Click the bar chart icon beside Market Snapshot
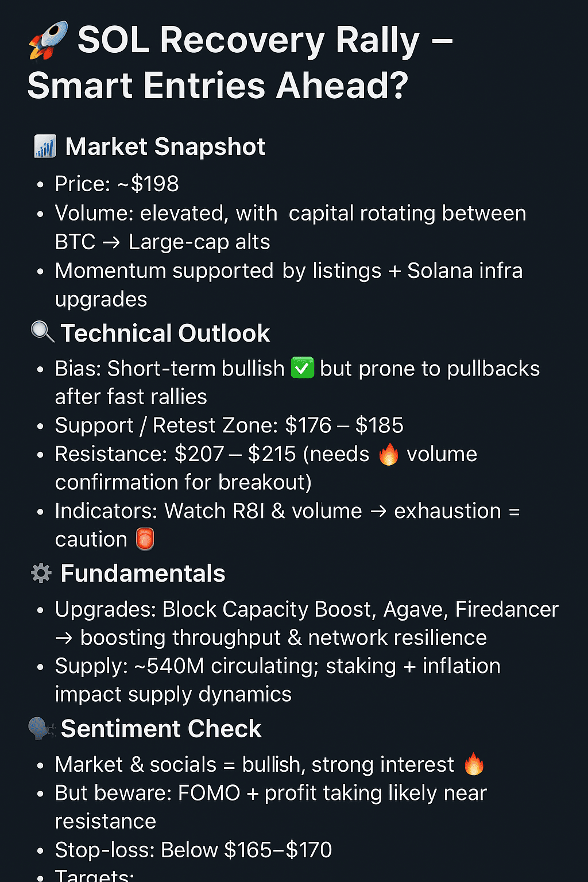The image size is (588, 882). [x=45, y=146]
